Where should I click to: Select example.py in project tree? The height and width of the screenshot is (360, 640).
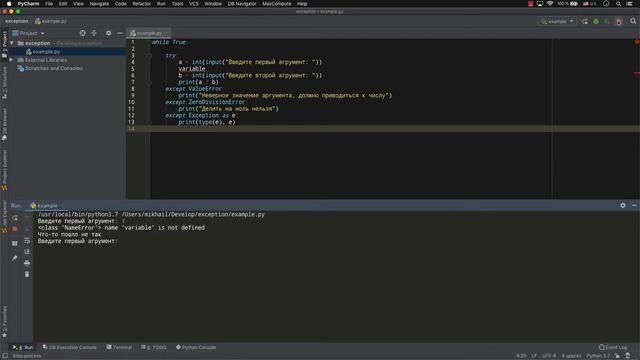click(x=46, y=52)
